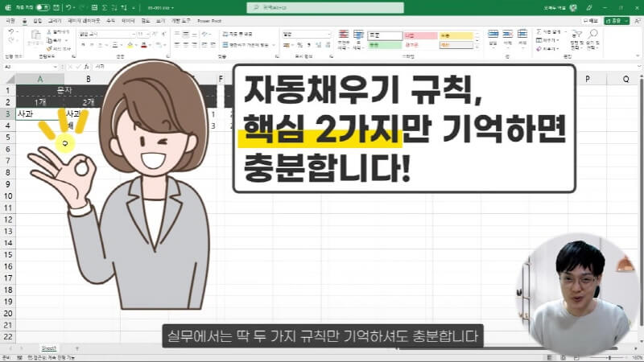Select column P header
This screenshot has height=362, width=644.
(x=588, y=79)
